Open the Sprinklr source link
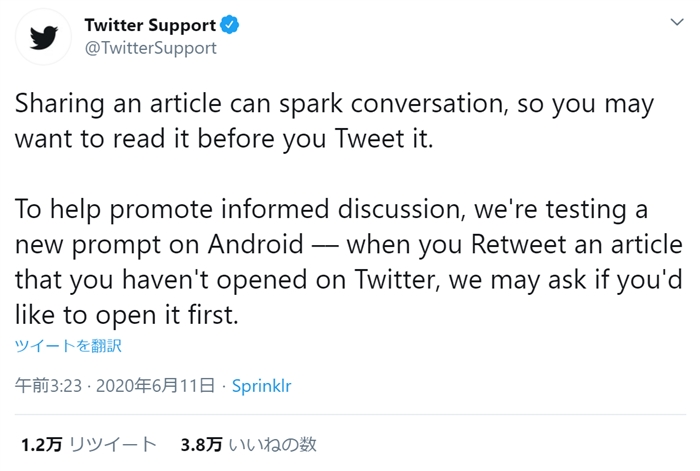Viewport: 700px width, 471px height. click(x=261, y=385)
